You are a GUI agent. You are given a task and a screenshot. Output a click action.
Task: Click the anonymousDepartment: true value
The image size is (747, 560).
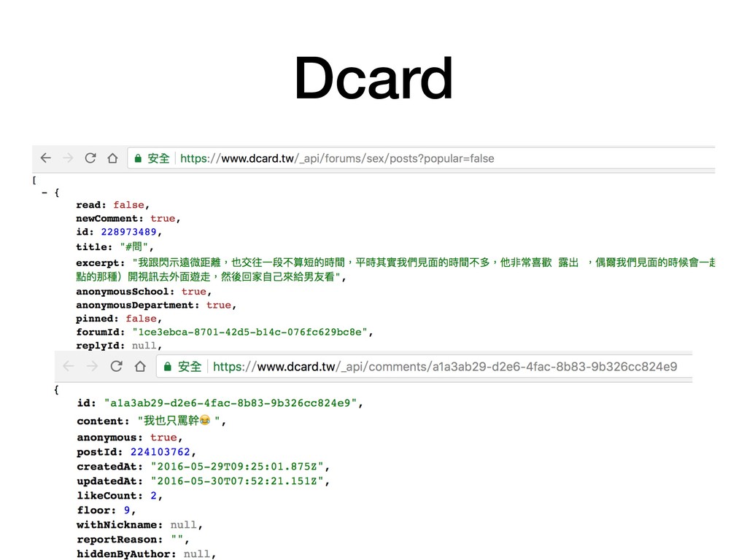coord(219,305)
